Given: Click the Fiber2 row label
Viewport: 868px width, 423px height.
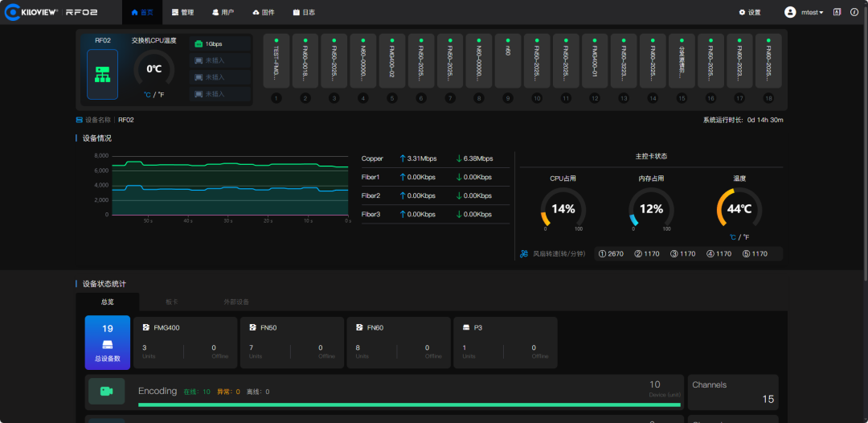Looking at the screenshot, I should tap(371, 195).
